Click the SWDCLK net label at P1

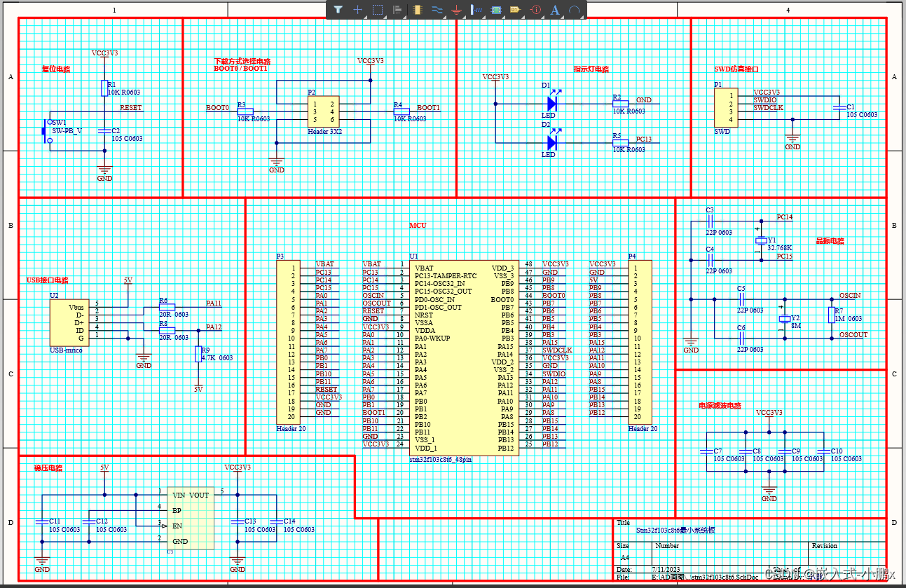point(768,108)
